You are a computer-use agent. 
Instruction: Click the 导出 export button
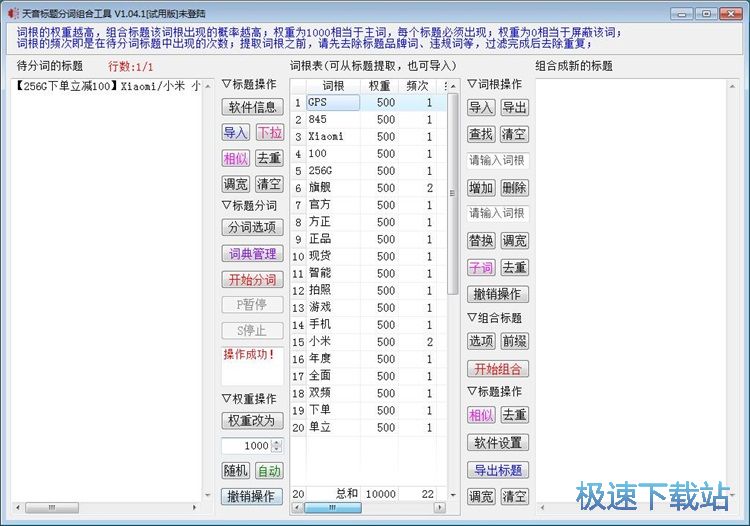(x=514, y=108)
